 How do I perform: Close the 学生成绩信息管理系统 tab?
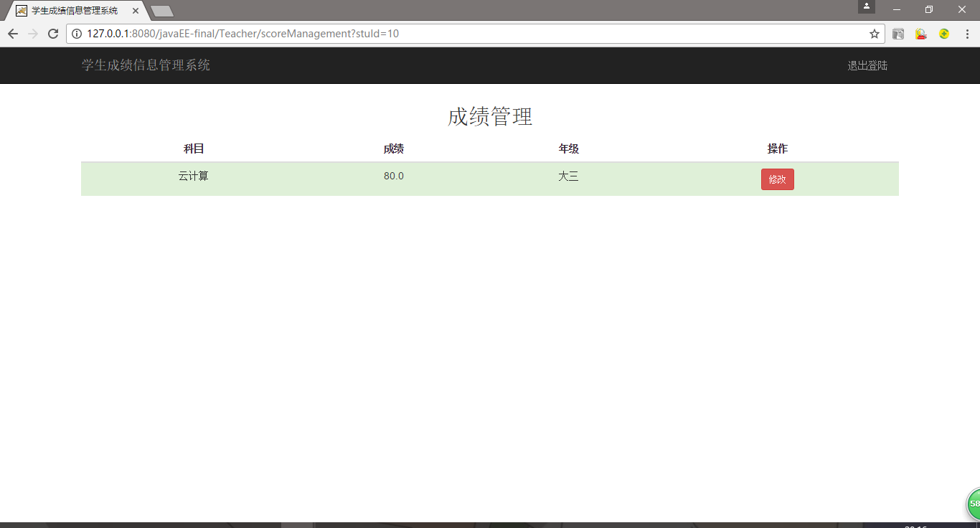pos(136,11)
